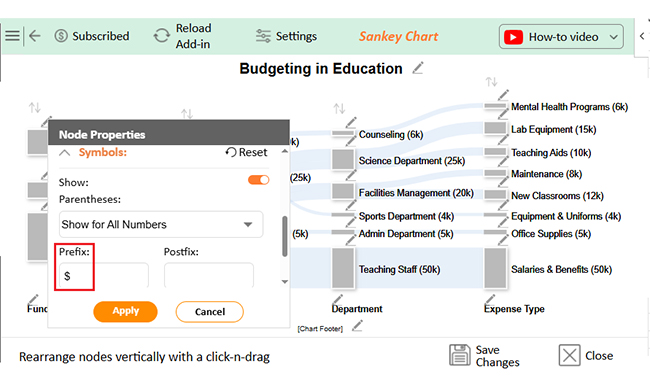
Task: Click sort arrows above Expense Type column
Action: pos(492,82)
